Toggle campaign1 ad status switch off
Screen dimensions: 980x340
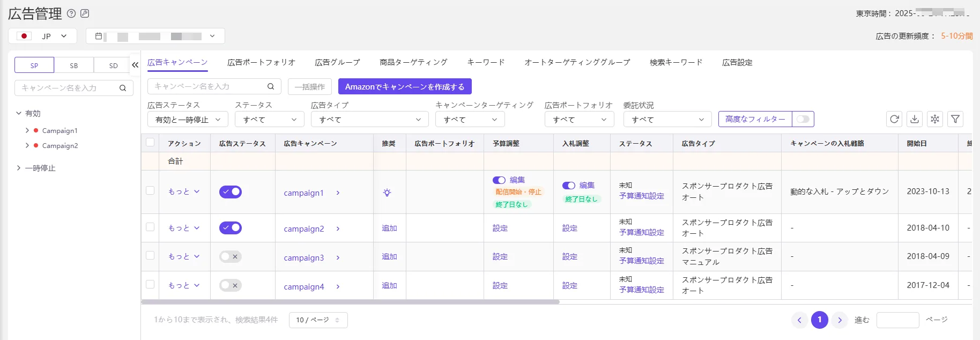tap(231, 192)
